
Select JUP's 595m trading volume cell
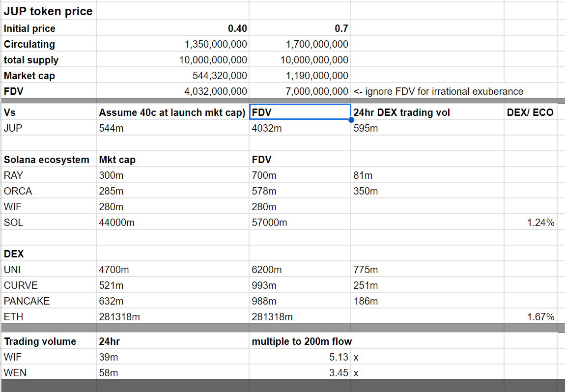pyautogui.click(x=427, y=128)
